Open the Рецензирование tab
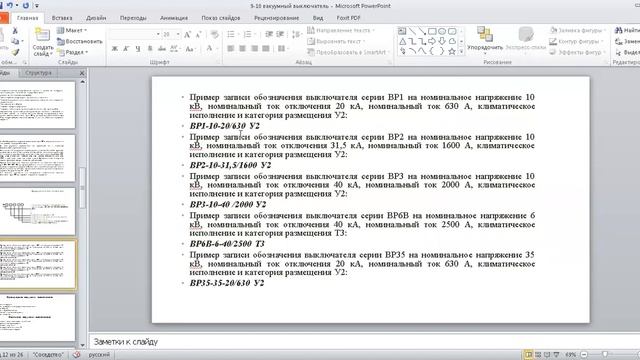 pos(277,18)
